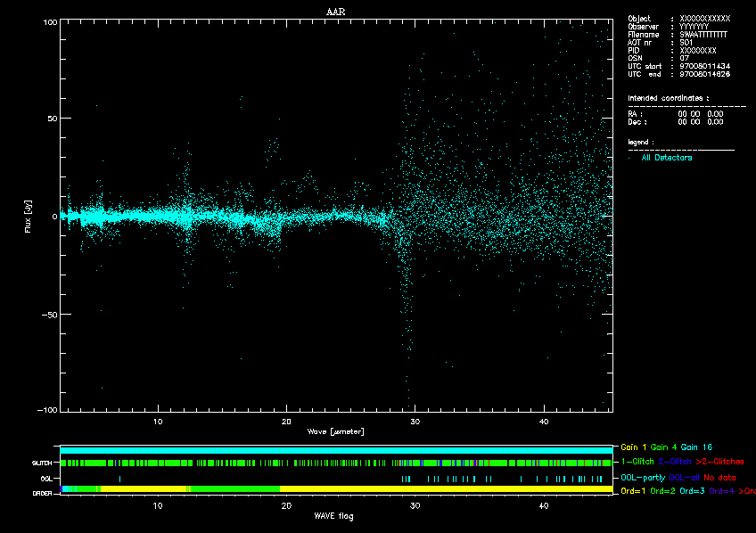
Task: Click the 'Wave [µmeter]' x-axis label
Action: [x=336, y=430]
